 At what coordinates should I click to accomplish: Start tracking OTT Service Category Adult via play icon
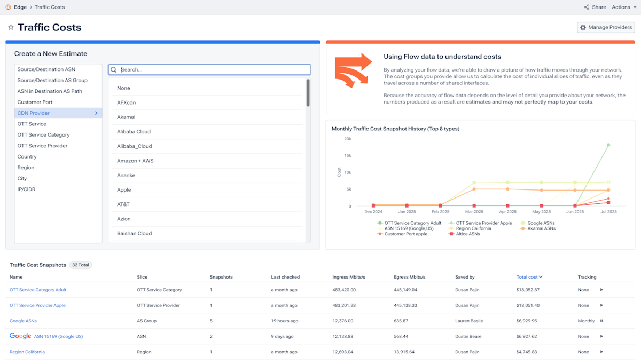(x=601, y=290)
